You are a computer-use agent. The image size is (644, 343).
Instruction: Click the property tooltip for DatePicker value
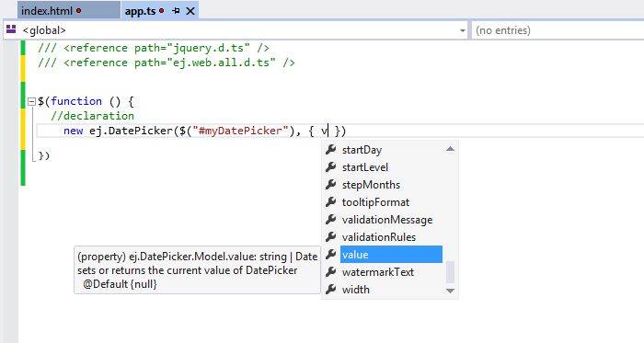click(x=197, y=270)
